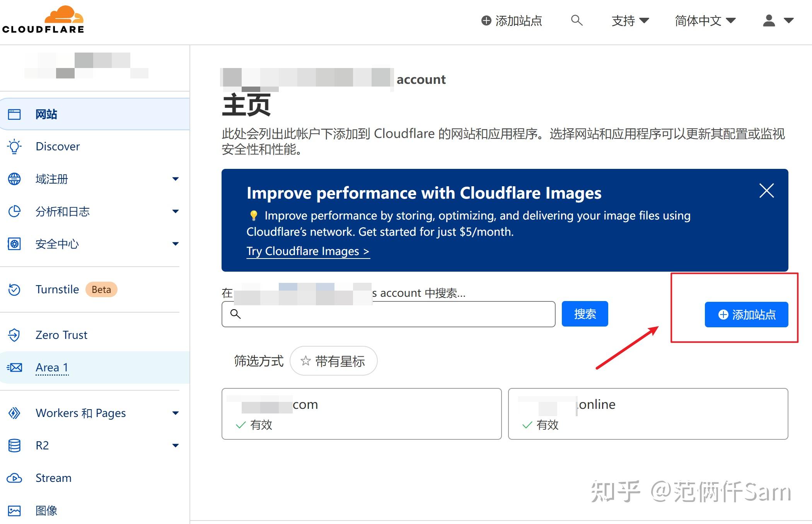Expand the R2 sidebar section arrow
The width and height of the screenshot is (812, 524).
[x=176, y=446]
